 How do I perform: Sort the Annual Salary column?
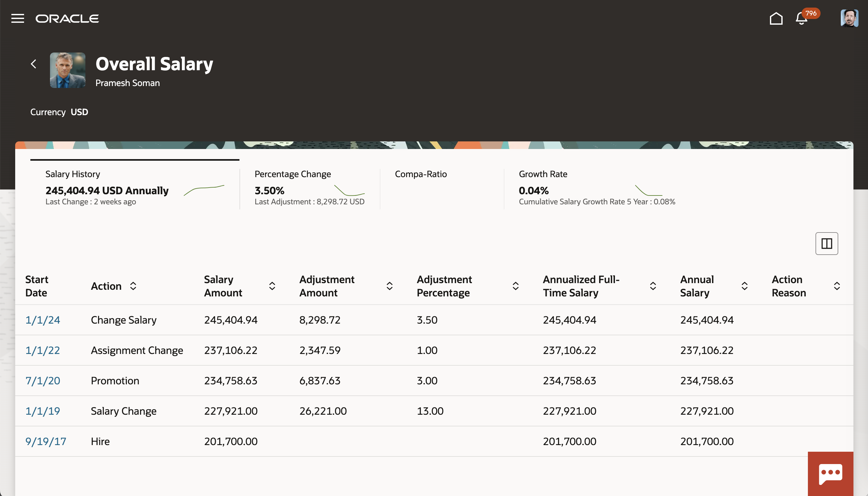744,286
